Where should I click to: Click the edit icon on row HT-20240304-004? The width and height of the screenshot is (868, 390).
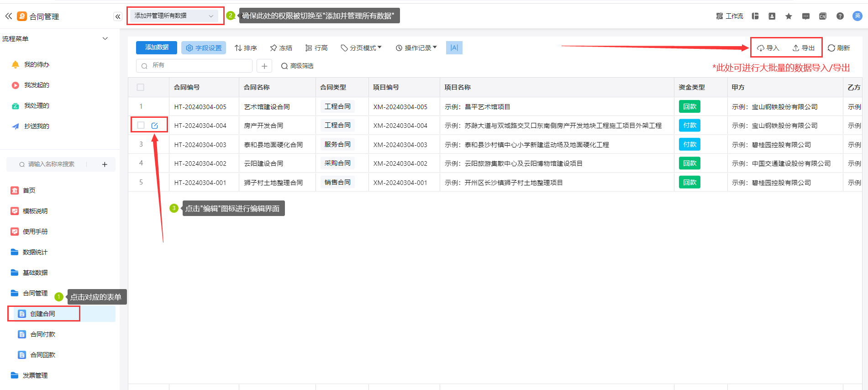(x=154, y=125)
